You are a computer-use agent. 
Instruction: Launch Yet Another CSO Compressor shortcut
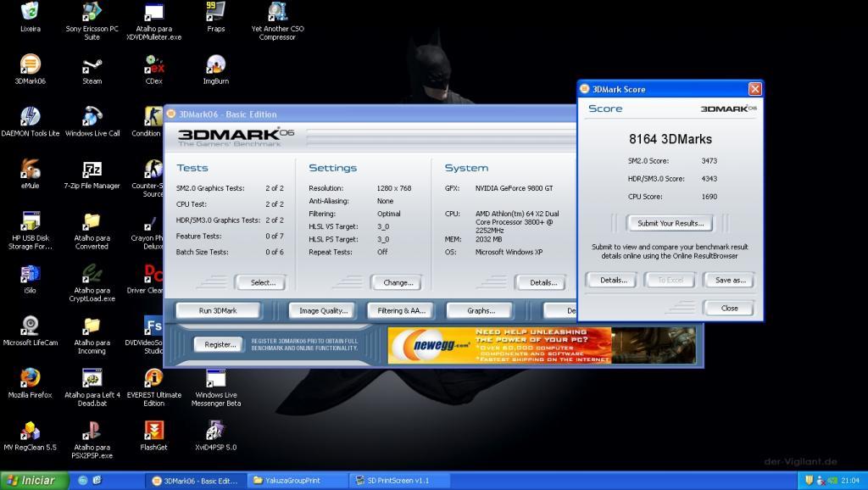277,20
